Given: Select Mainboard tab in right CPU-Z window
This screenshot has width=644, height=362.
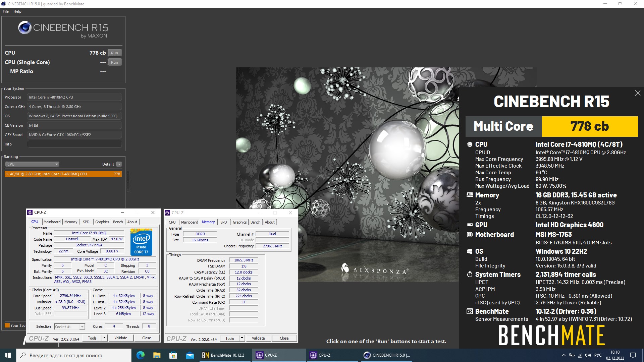Looking at the screenshot, I should click(x=190, y=222).
